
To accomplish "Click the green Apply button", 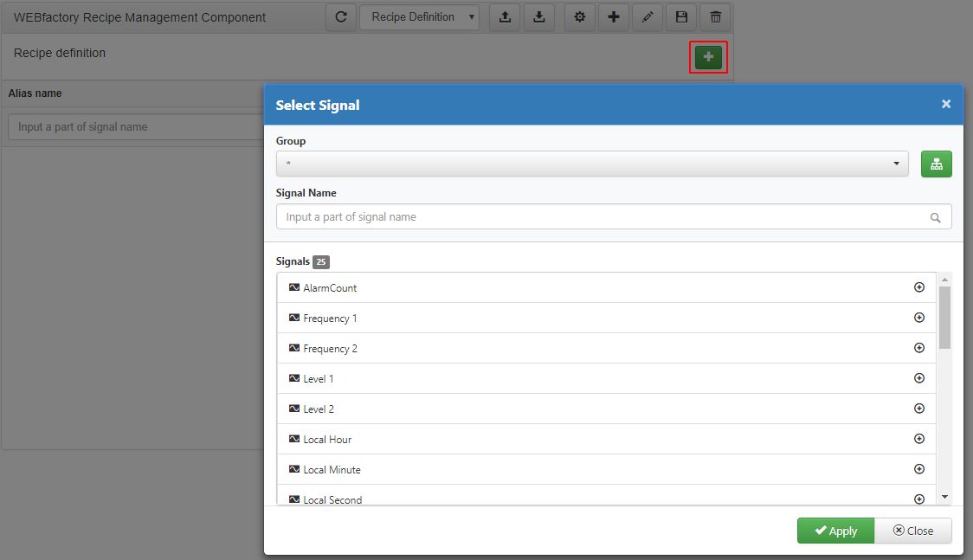I will click(x=835, y=531).
